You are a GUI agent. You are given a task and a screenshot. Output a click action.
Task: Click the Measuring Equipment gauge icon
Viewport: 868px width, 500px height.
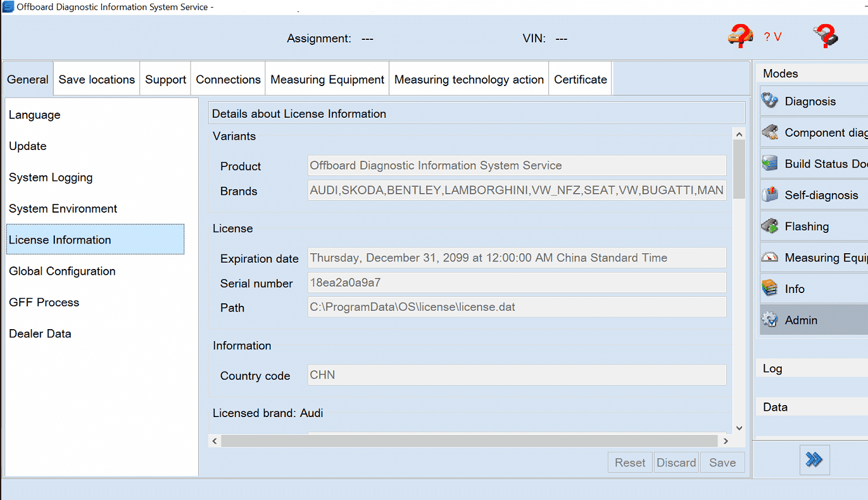pyautogui.click(x=770, y=258)
